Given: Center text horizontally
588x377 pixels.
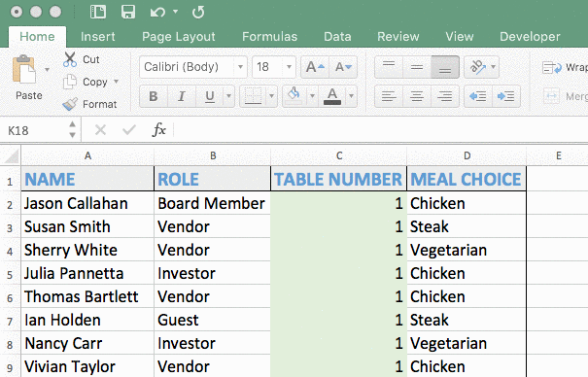Looking at the screenshot, I should 417,96.
